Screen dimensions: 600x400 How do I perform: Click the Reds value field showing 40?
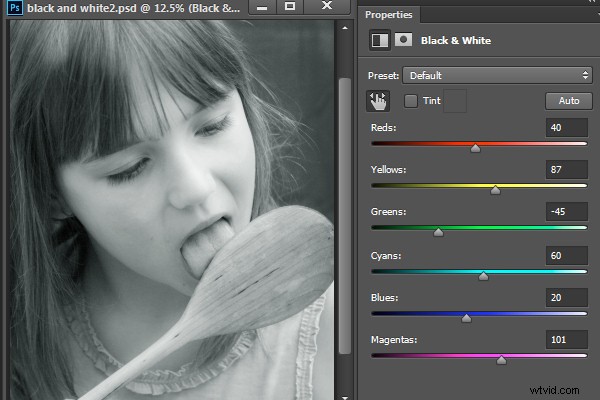tap(567, 127)
